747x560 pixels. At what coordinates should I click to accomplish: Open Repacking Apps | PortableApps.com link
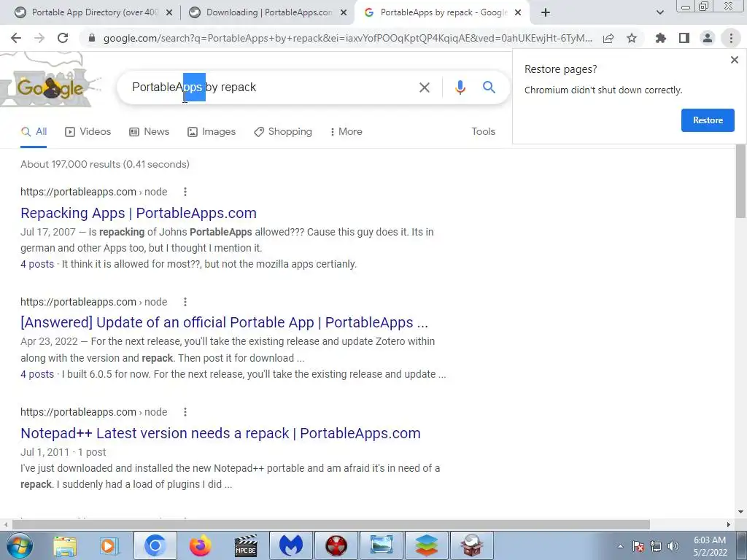tap(139, 213)
